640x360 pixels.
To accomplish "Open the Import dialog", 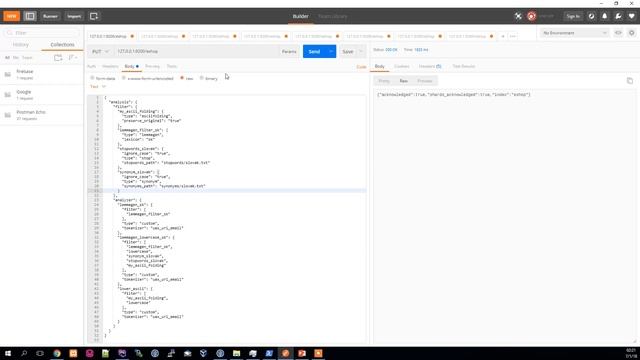I will 74,16.
